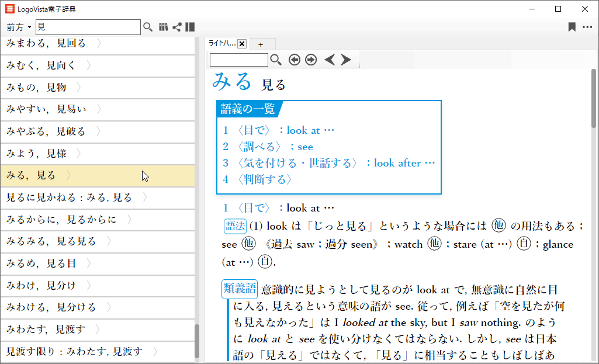
Task: Show previous entry with left chevron
Action: [329, 60]
